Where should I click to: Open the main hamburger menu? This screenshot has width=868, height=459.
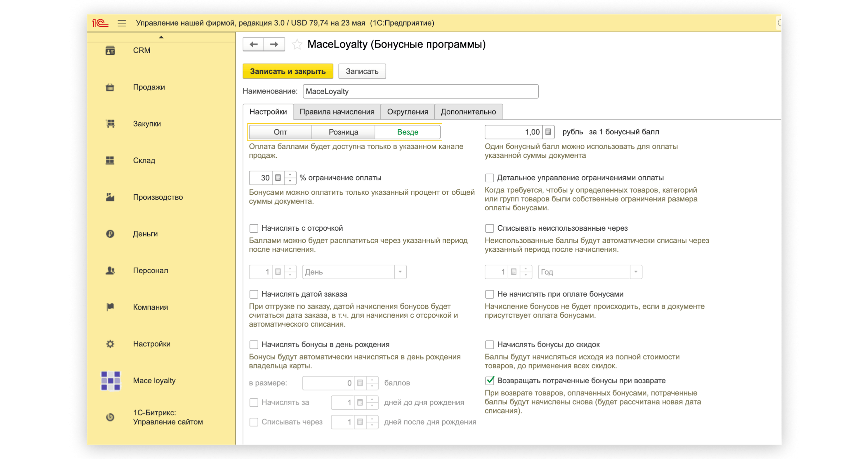(122, 23)
